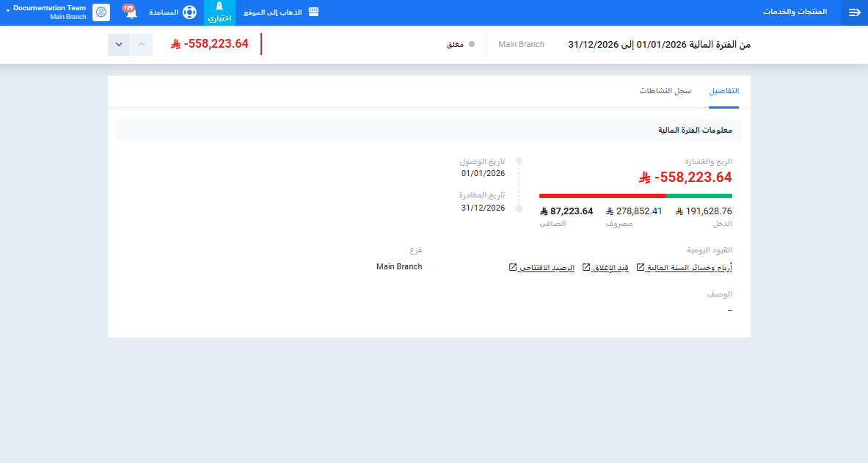The image size is (868, 463).
Task: Open the main menu arrow icon
Action: (x=854, y=12)
